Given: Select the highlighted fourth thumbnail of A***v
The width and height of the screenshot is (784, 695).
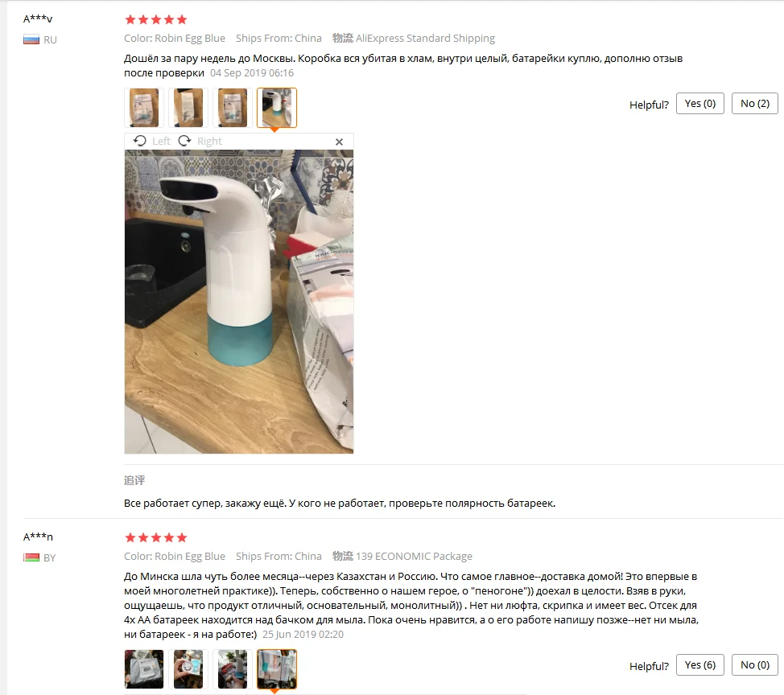Looking at the screenshot, I should click(x=277, y=108).
